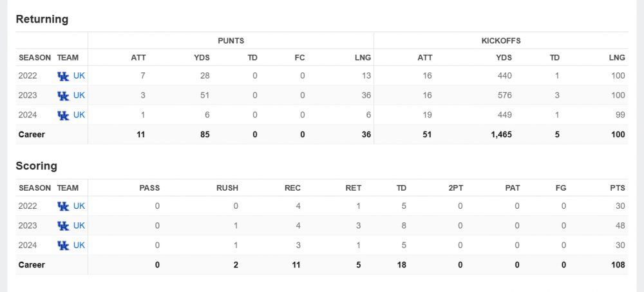Open UK team link in 2024 Scoring row
Viewport: 644px width, 292px height.
click(x=79, y=246)
